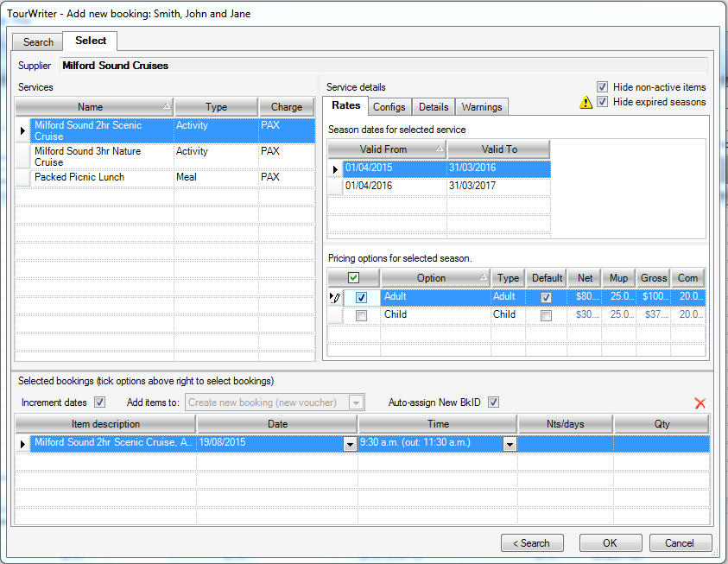The height and width of the screenshot is (564, 728).
Task: Click the red X delete booking icon
Action: pyautogui.click(x=700, y=403)
